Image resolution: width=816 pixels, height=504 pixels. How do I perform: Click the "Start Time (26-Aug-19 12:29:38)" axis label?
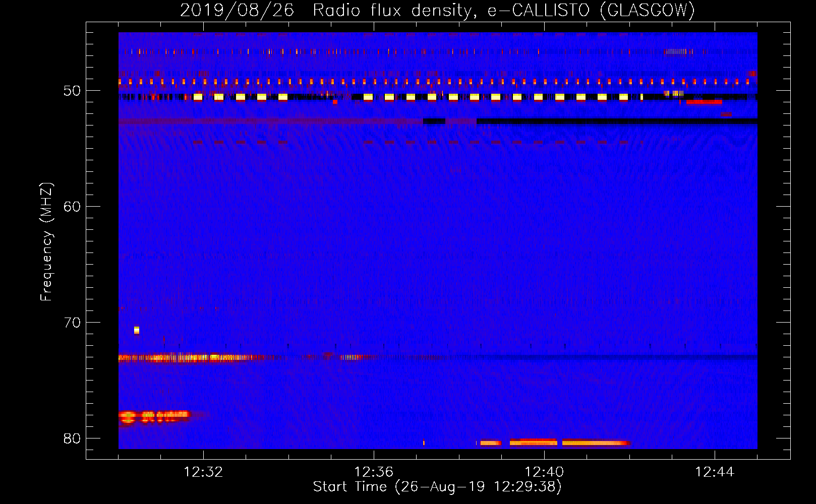(x=437, y=487)
